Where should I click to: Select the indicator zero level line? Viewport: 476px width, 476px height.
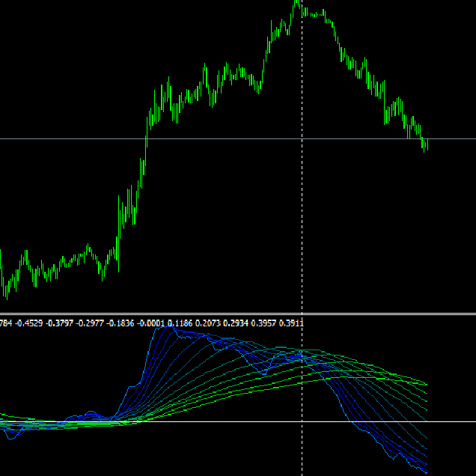pos(225,421)
